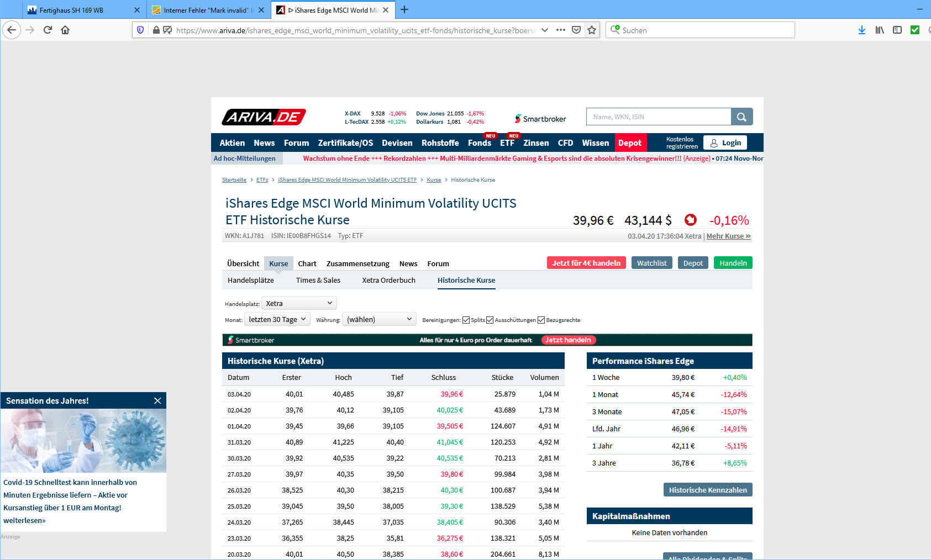This screenshot has height=560, width=931.
Task: Uncheck the Splits checkbox
Action: click(466, 320)
